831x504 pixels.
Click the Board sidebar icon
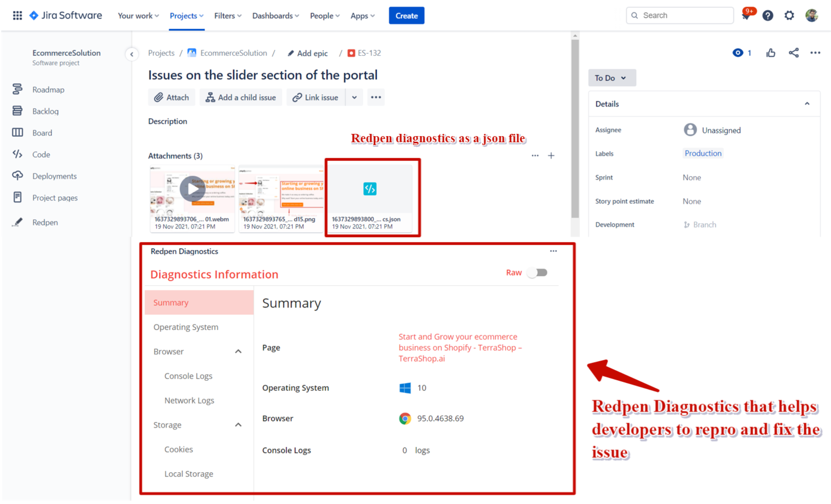coord(17,133)
